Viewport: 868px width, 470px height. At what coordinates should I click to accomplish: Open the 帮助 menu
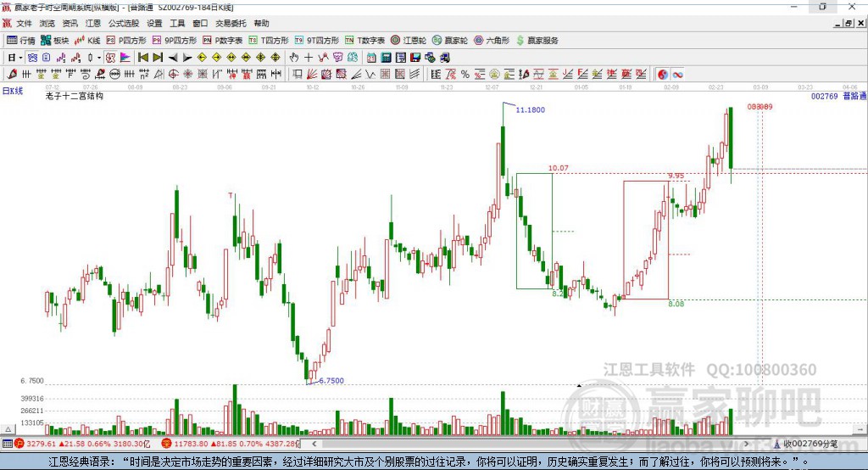pos(261,23)
